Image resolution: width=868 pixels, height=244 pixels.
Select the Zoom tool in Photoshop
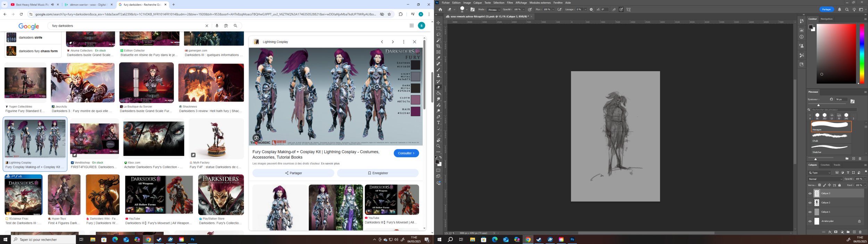[x=439, y=146]
